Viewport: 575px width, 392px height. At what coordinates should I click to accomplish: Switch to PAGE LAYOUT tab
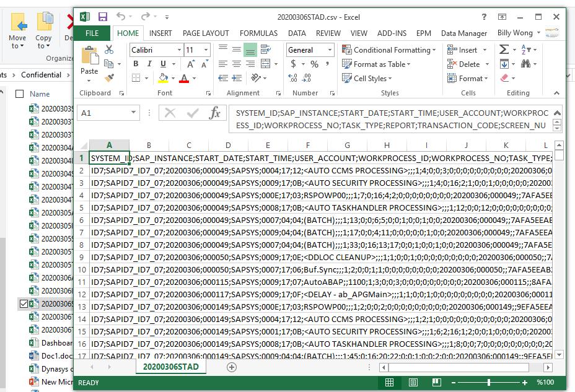pyautogui.click(x=206, y=33)
